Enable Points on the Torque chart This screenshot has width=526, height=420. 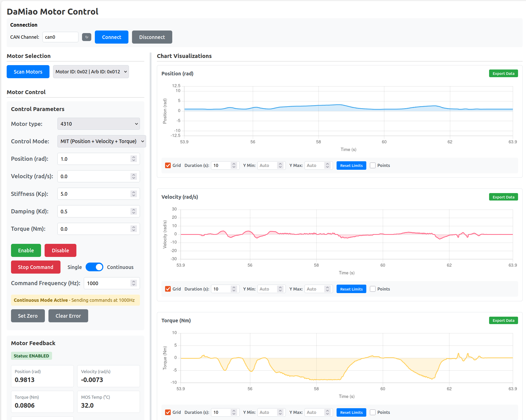tap(373, 412)
